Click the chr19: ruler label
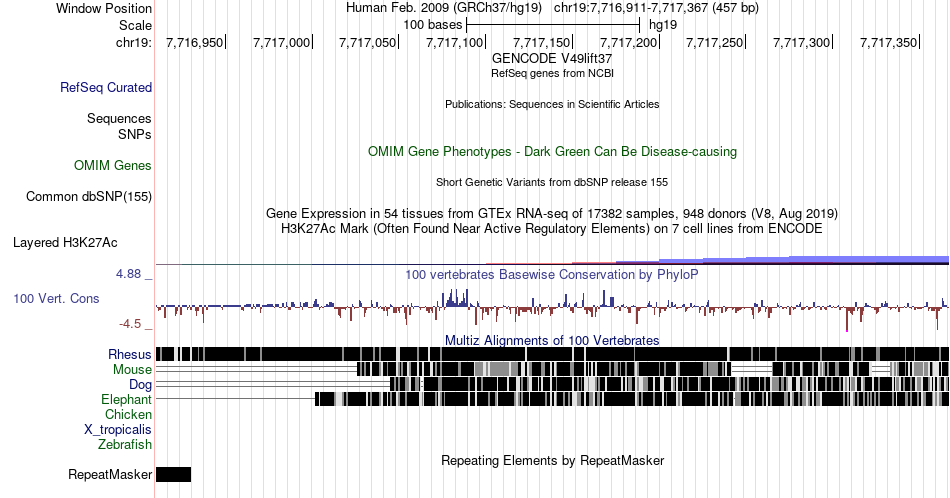The height and width of the screenshot is (498, 950). coord(134,42)
